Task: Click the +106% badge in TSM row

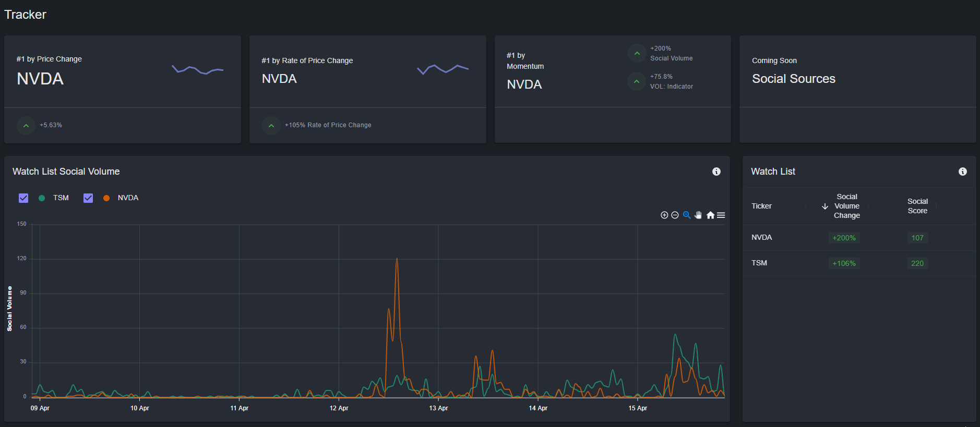Action: pyautogui.click(x=844, y=263)
